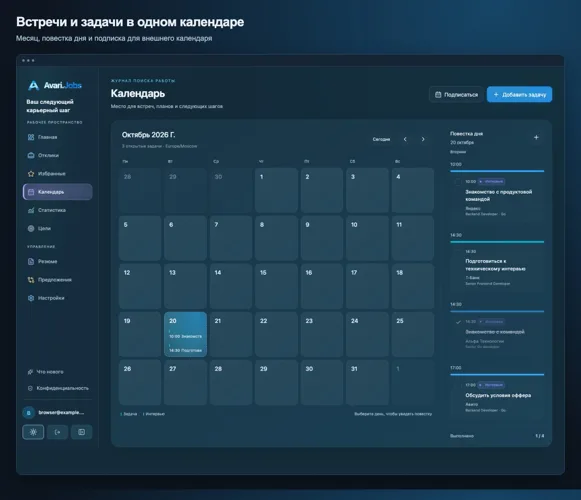Add an agenda item with the plus icon
This screenshot has height=500, width=581.
(x=536, y=138)
